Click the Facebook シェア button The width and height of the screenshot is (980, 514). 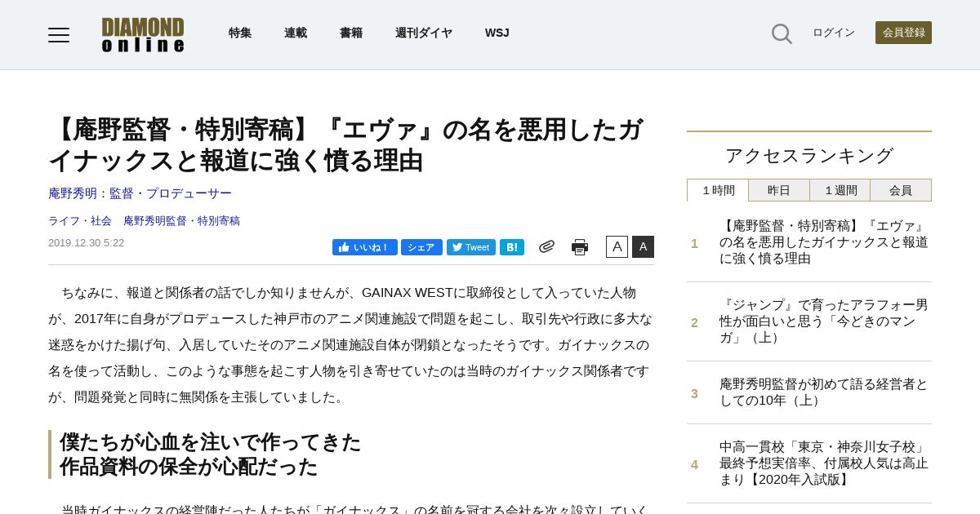(x=421, y=247)
